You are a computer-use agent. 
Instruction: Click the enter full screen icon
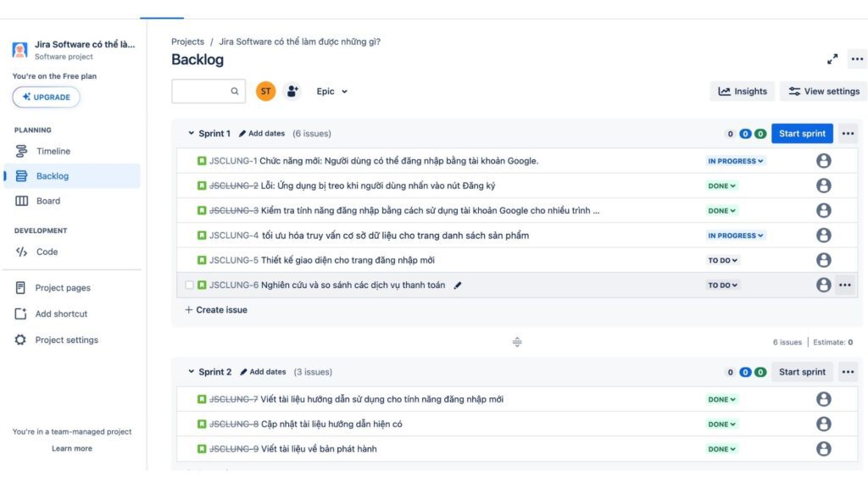(x=832, y=59)
